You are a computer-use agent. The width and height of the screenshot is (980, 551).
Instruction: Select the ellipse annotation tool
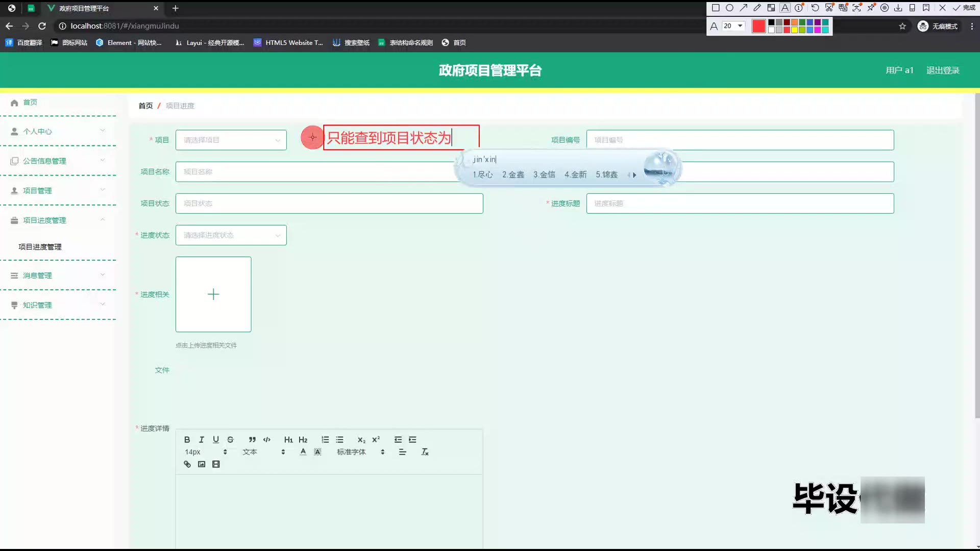729,8
